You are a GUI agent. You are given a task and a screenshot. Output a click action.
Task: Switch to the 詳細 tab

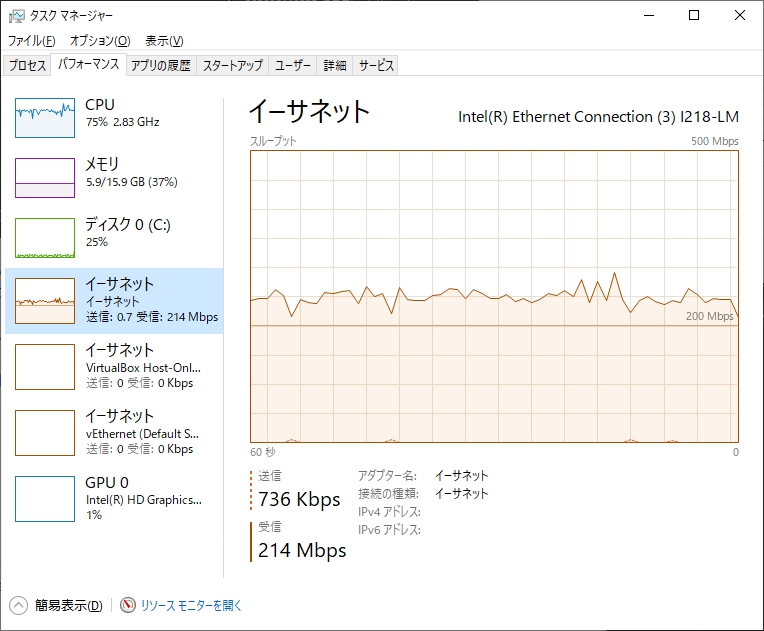coord(335,66)
